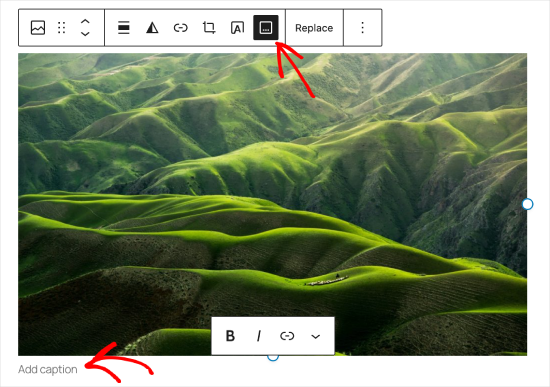
Task: Add a link from the caption toolbar
Action: click(287, 336)
